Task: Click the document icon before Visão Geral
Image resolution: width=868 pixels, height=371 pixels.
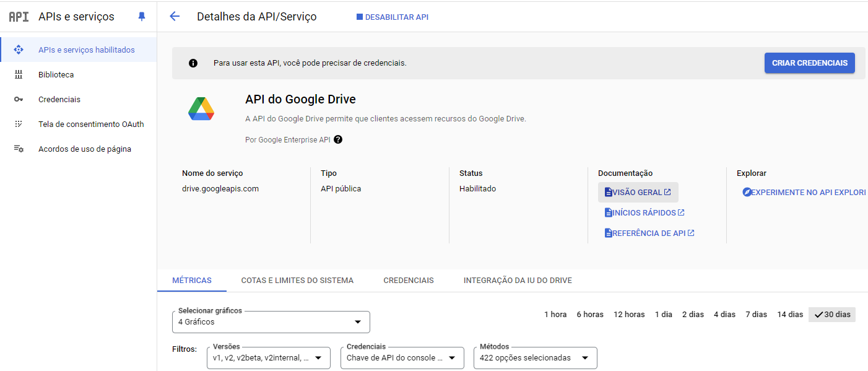Action: [608, 192]
